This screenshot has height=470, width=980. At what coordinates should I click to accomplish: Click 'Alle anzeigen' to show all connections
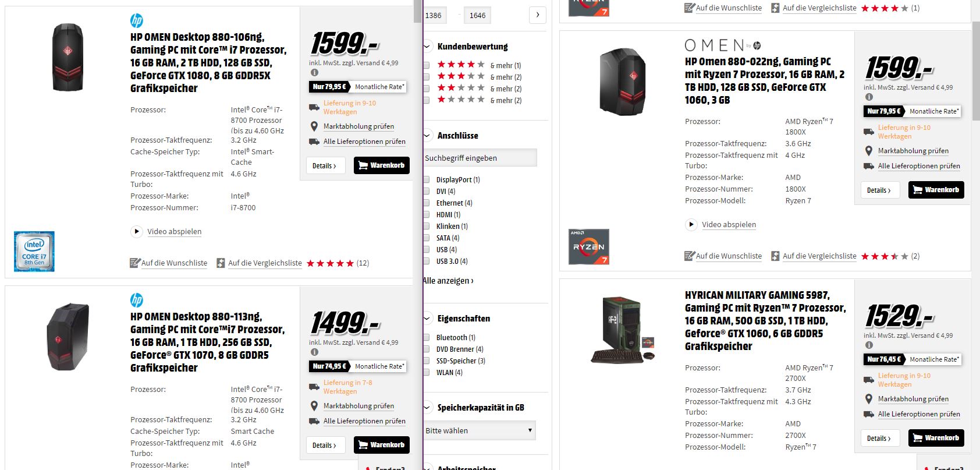click(448, 281)
